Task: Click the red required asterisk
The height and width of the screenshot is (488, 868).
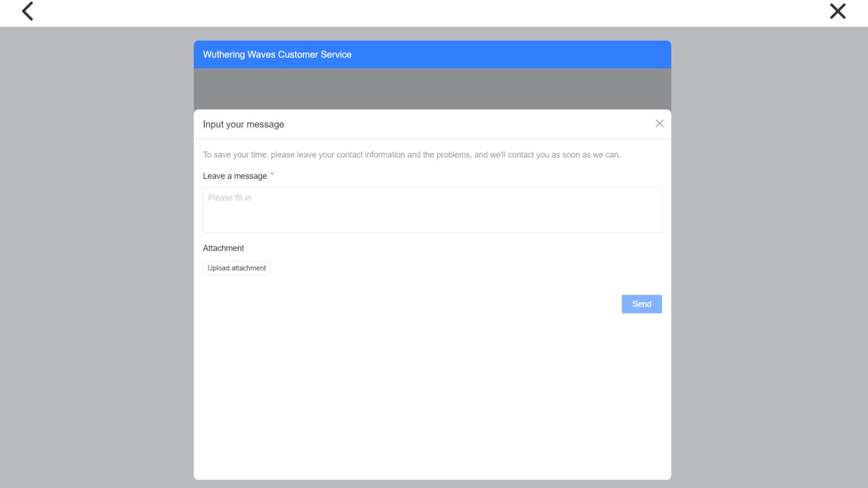Action: pos(272,174)
